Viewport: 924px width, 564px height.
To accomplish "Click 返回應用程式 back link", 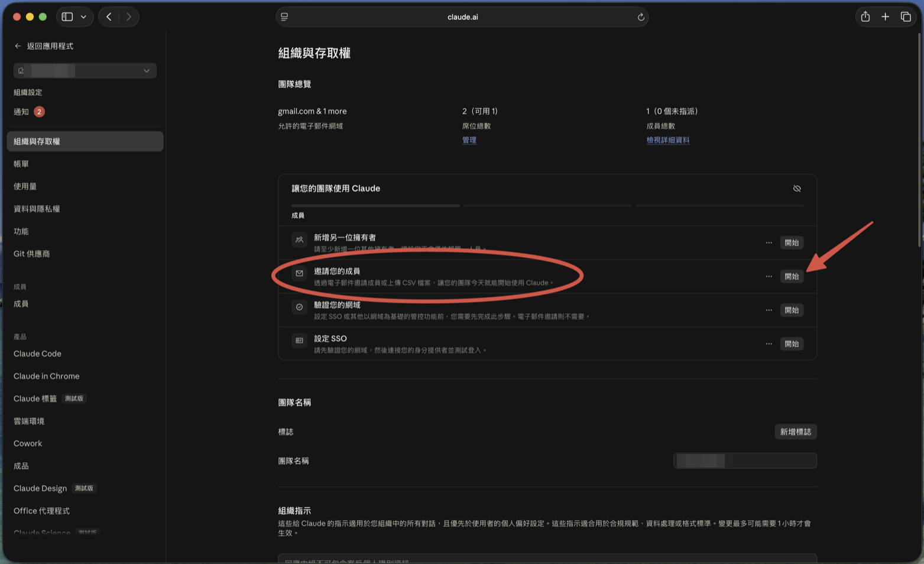I will (x=44, y=46).
